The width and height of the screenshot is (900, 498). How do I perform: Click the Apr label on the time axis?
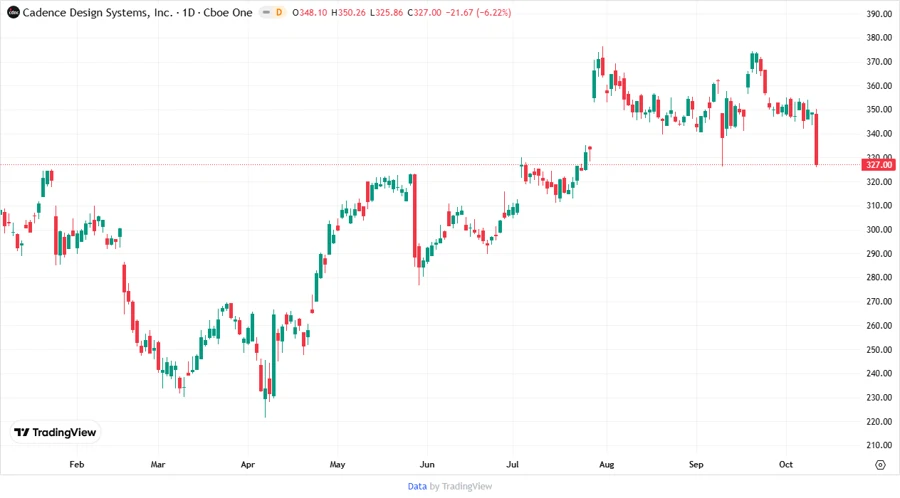click(x=248, y=465)
